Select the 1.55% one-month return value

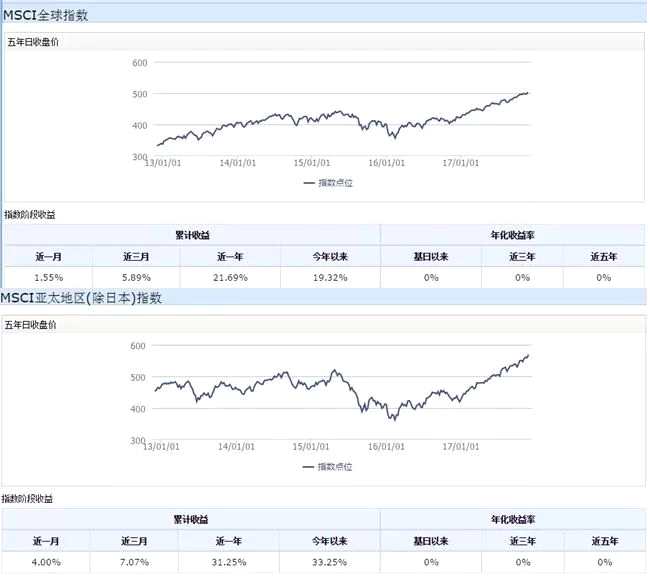pyautogui.click(x=49, y=278)
